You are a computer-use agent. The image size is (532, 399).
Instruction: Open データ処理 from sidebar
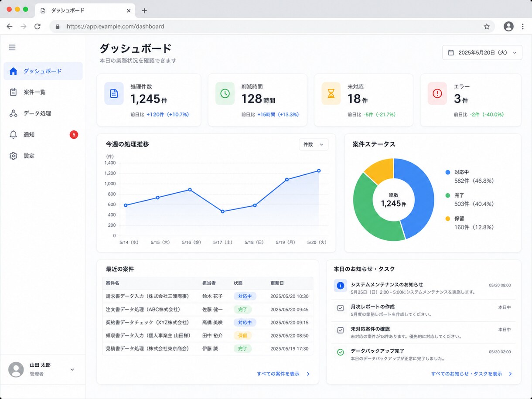tap(43, 113)
